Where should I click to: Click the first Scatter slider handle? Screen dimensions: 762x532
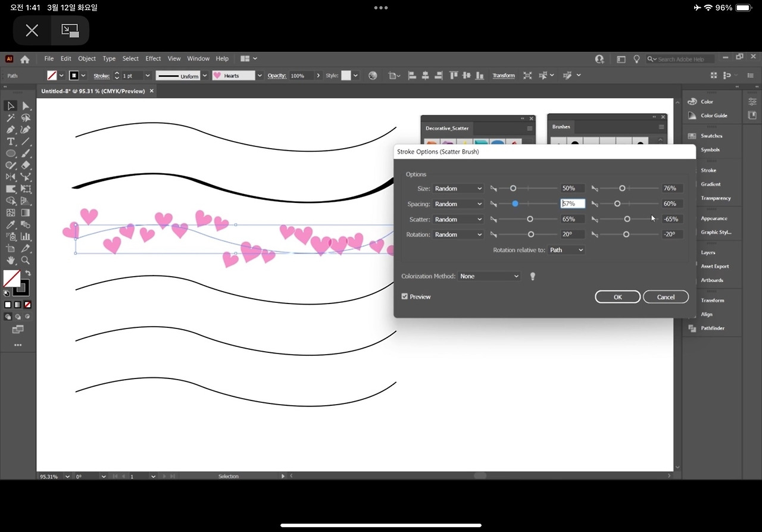[x=530, y=220]
